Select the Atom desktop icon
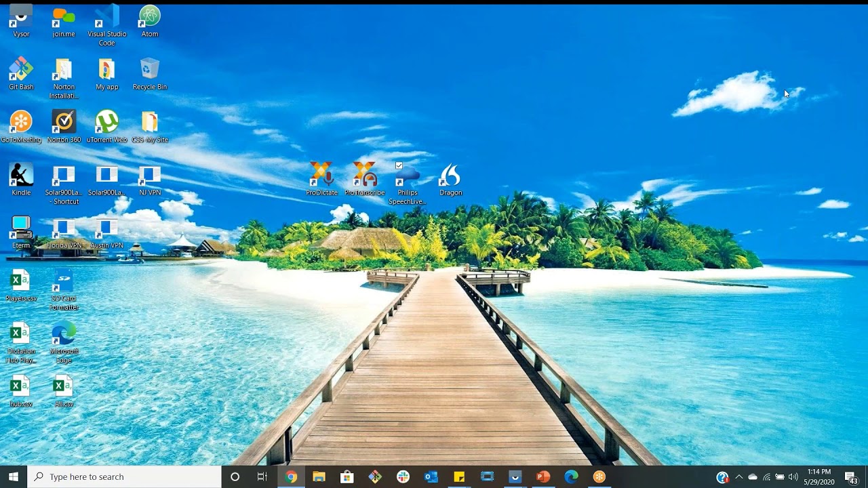 point(150,22)
